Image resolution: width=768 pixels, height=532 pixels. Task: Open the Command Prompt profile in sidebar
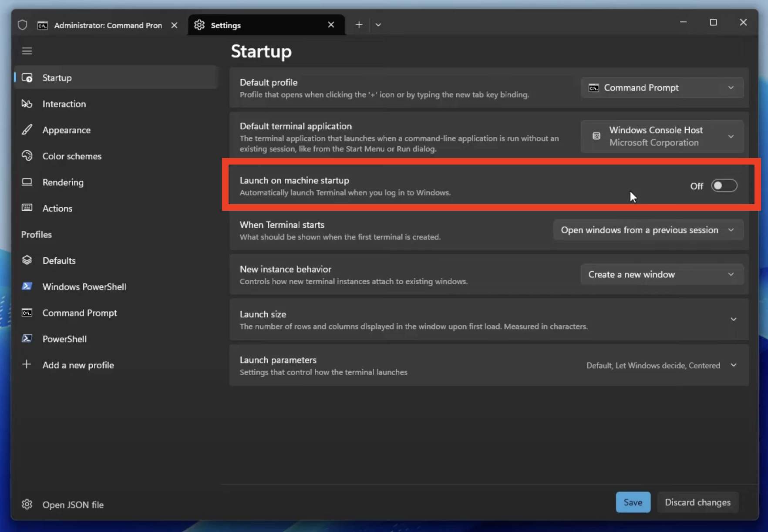point(116,313)
